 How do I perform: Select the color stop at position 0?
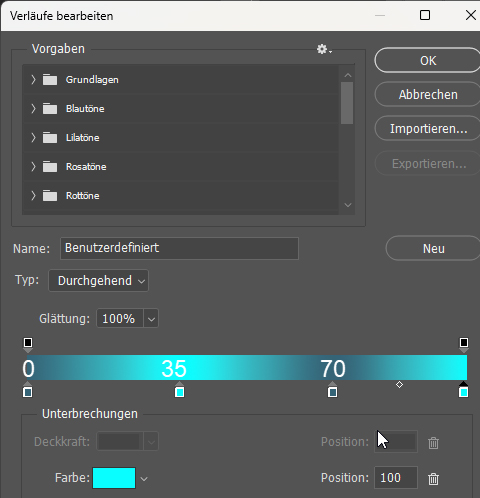tap(28, 390)
